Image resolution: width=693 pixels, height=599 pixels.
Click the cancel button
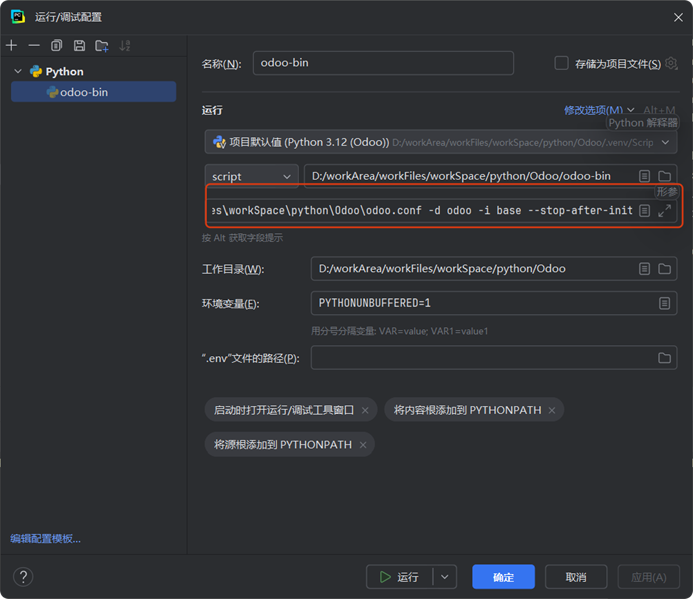[576, 577]
